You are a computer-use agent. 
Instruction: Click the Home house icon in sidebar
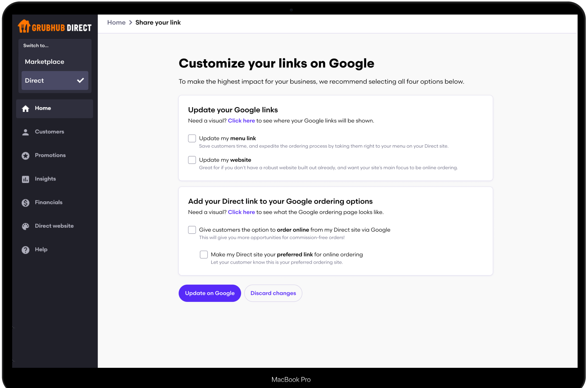pyautogui.click(x=26, y=109)
